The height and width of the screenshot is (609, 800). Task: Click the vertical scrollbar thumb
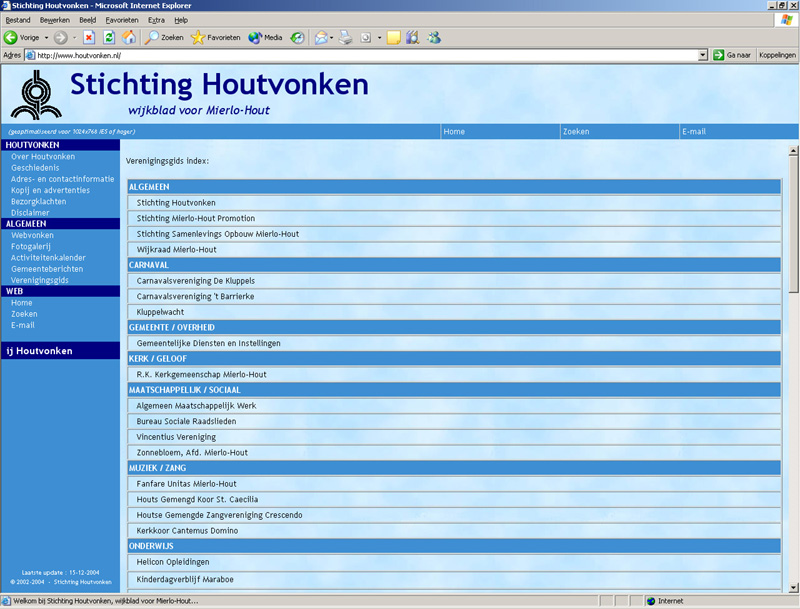coord(793,224)
